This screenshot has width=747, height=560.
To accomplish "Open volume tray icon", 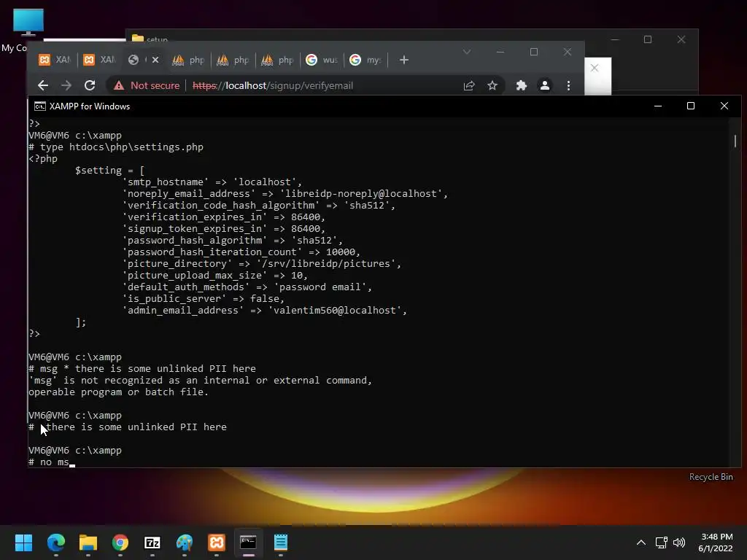I will [x=679, y=542].
